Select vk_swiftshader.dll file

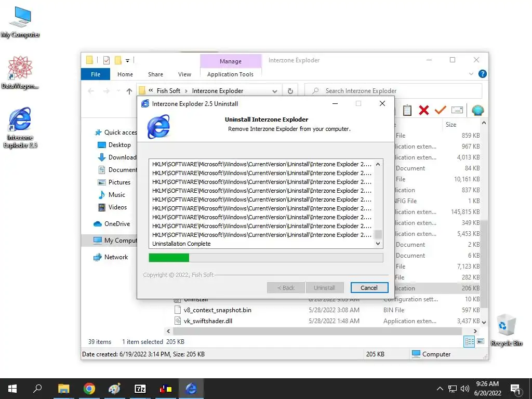pos(208,321)
